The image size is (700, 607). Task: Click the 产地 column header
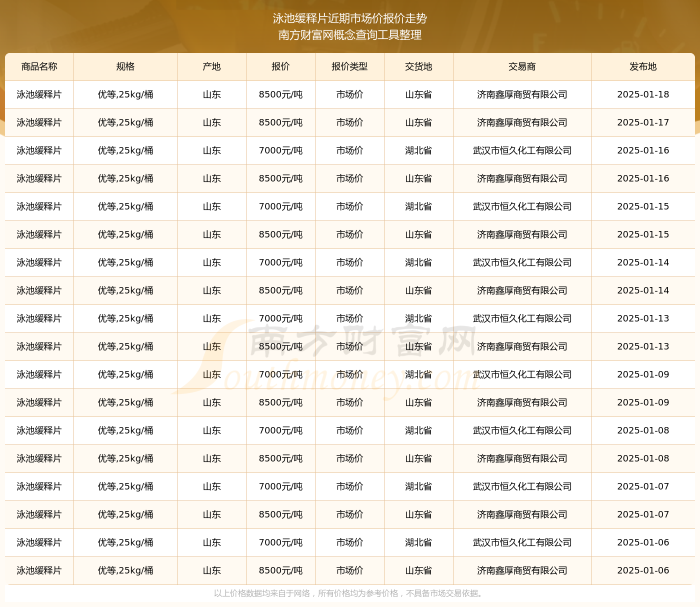(212, 66)
